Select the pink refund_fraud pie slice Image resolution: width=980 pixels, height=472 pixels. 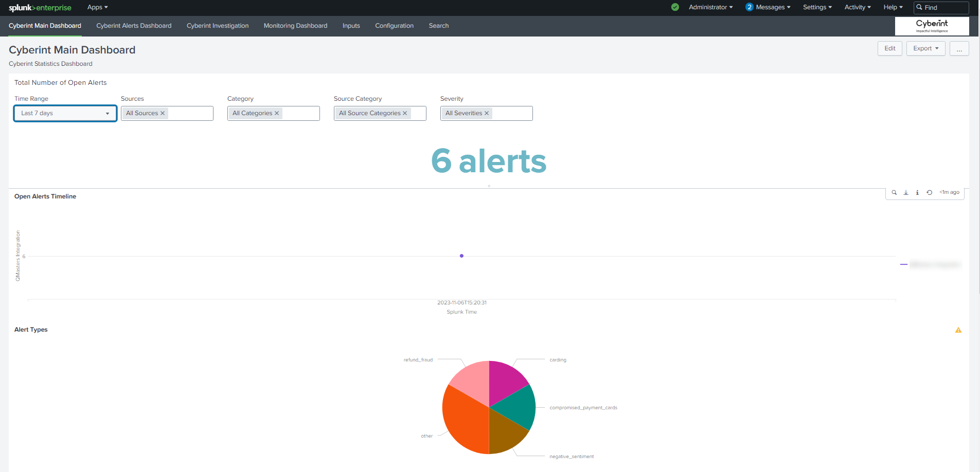coord(473,382)
